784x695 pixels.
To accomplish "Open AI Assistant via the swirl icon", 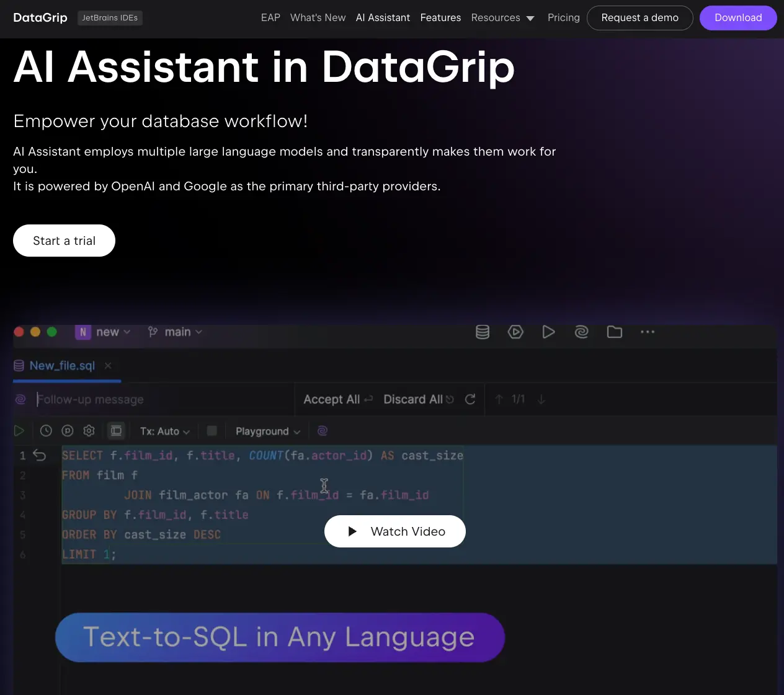I will click(x=581, y=332).
